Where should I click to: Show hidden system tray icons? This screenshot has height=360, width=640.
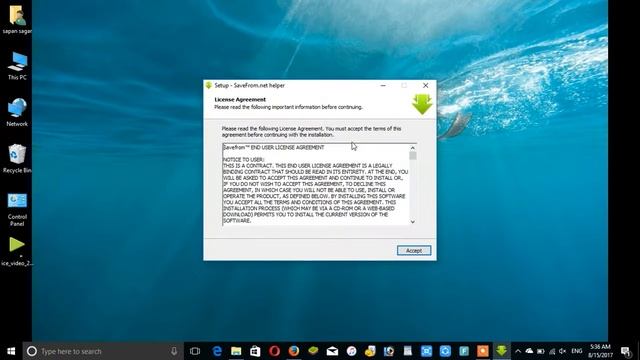(x=518, y=351)
